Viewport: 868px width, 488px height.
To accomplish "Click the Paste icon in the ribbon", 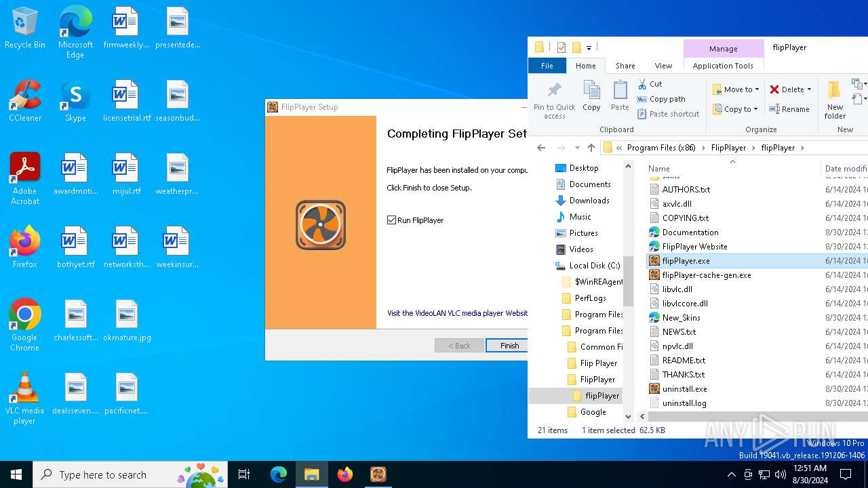I will pos(620,96).
